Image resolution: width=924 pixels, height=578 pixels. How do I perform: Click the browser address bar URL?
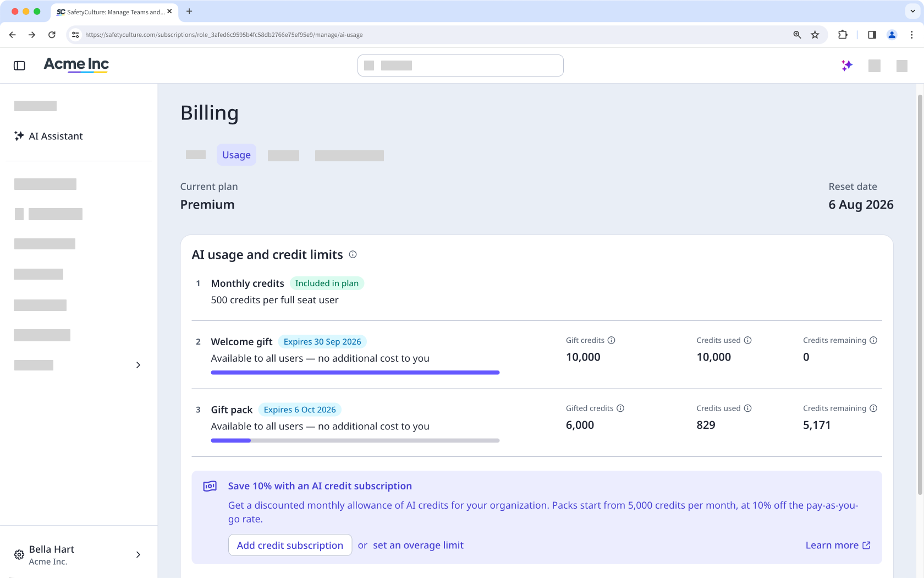click(x=224, y=35)
